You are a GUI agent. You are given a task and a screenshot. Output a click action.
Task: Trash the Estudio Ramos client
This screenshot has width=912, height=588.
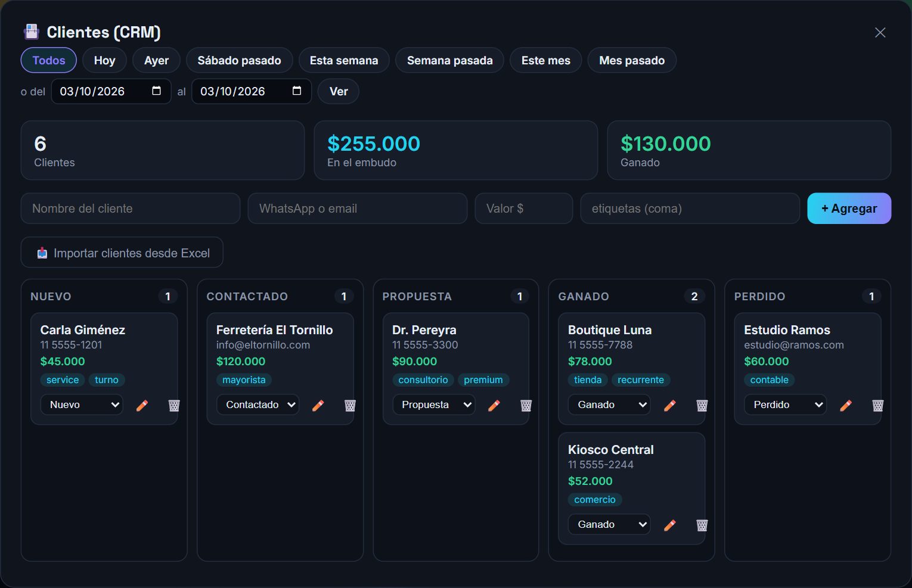[x=877, y=405]
